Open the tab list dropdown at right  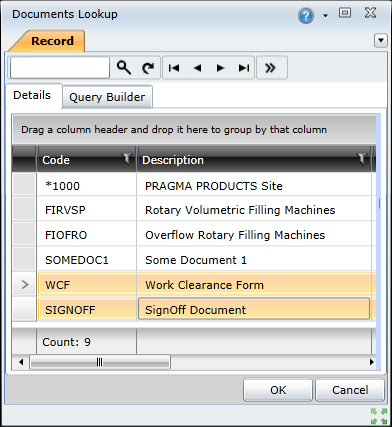click(x=381, y=41)
